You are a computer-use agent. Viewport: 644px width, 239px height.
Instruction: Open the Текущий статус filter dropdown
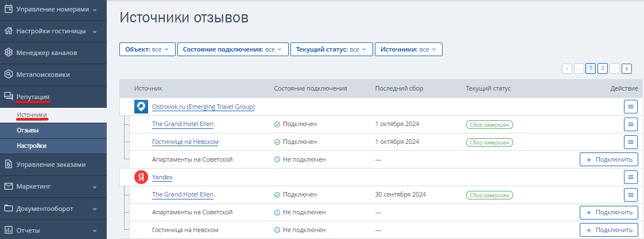[x=331, y=49]
